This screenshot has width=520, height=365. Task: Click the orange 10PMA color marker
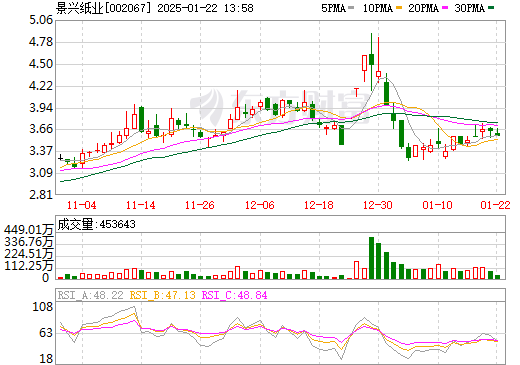point(399,8)
